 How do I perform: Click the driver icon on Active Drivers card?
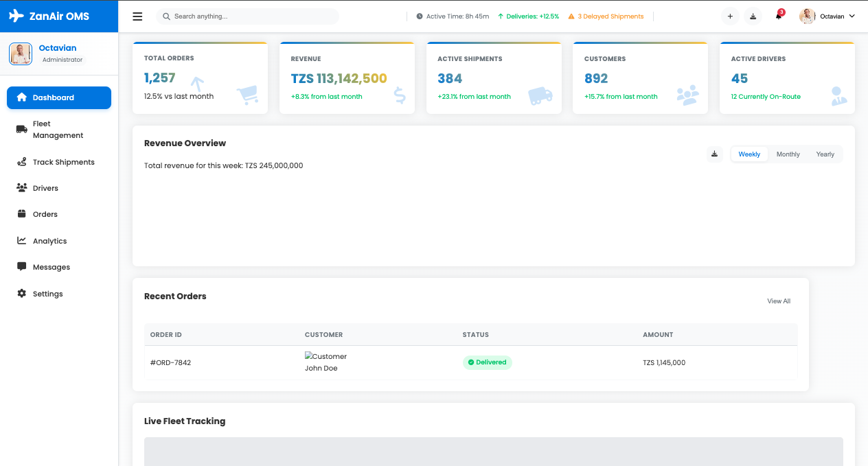coord(838,95)
